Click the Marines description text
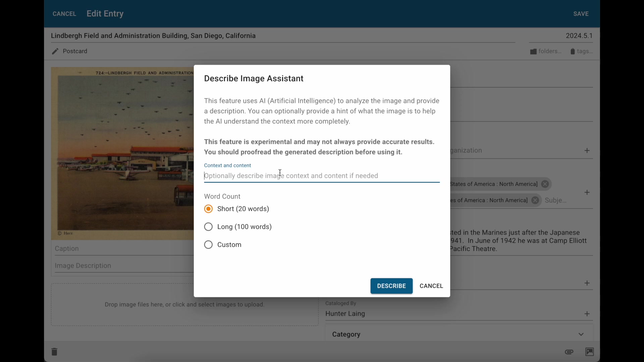Viewport: 644px width, 362px height. click(518, 241)
